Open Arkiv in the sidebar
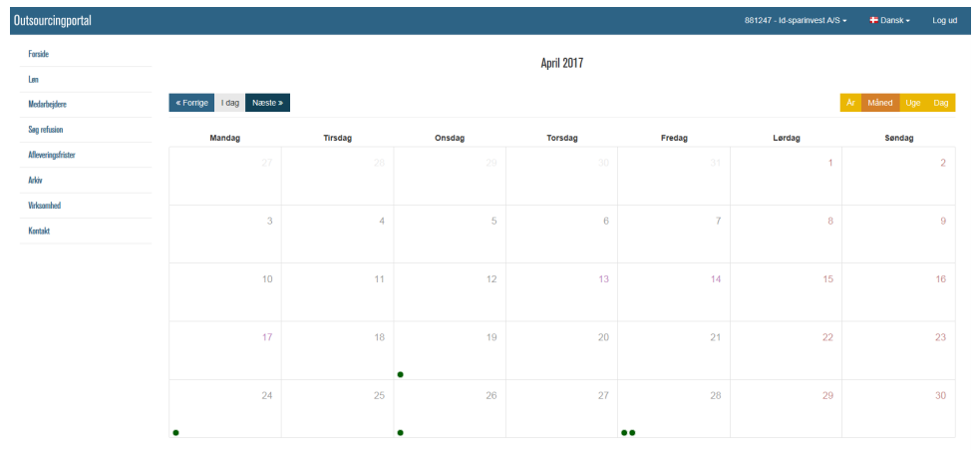The image size is (980, 475). pos(36,181)
